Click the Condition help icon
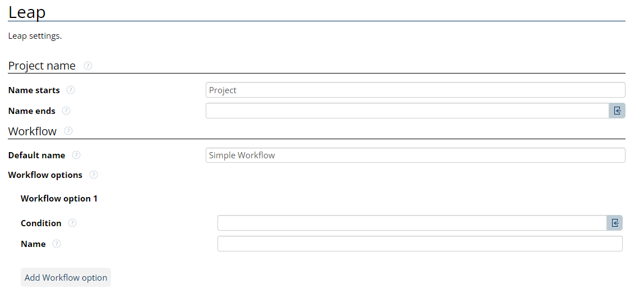 pos(72,223)
